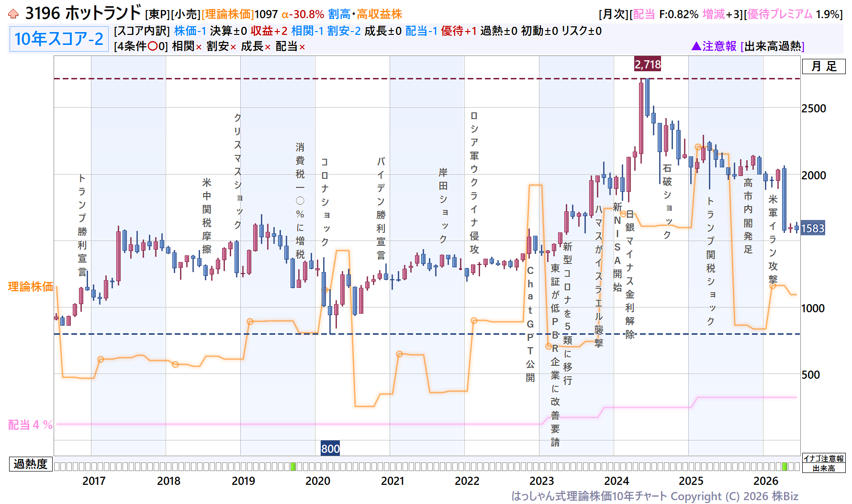The width and height of the screenshot is (852, 504).
Task: Click the [小売] sector tag
Action: coord(186,14)
